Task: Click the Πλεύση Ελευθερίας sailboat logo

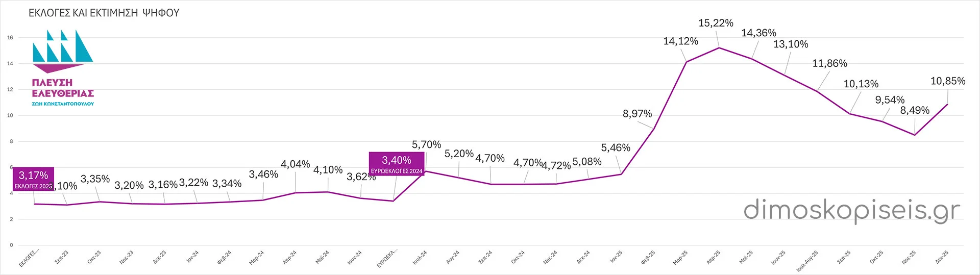Action: pyautogui.click(x=62, y=51)
